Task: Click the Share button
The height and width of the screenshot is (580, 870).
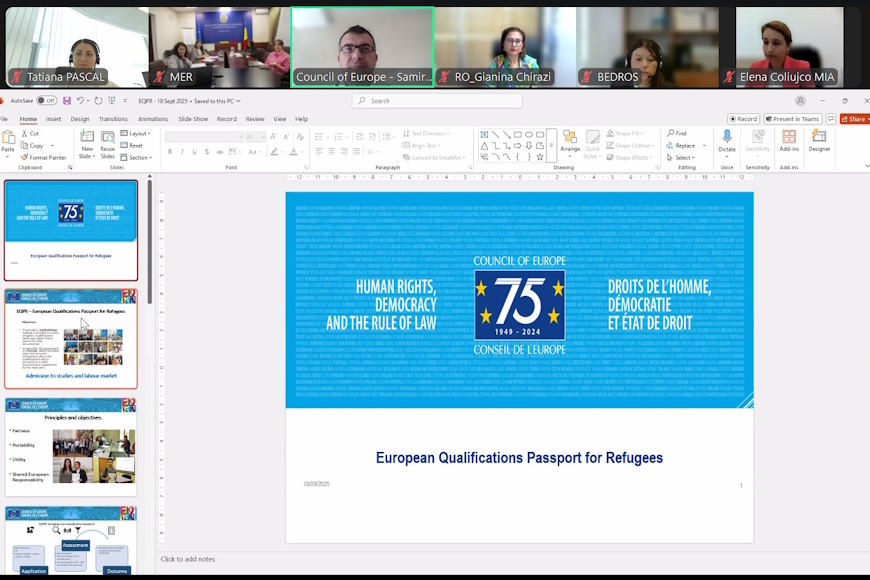Action: [x=854, y=119]
